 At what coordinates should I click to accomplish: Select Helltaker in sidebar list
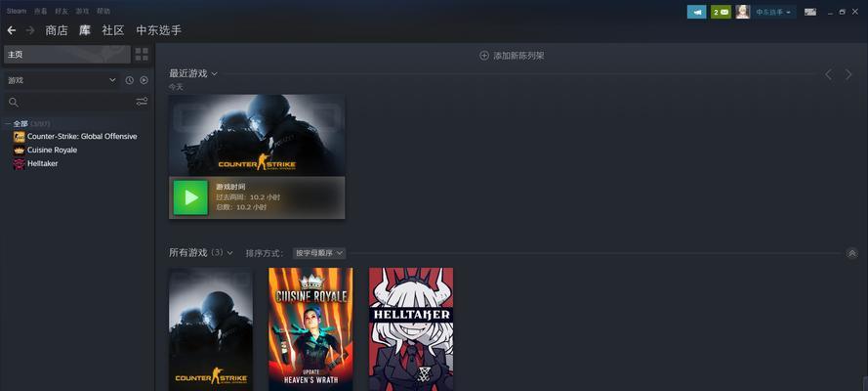(43, 164)
